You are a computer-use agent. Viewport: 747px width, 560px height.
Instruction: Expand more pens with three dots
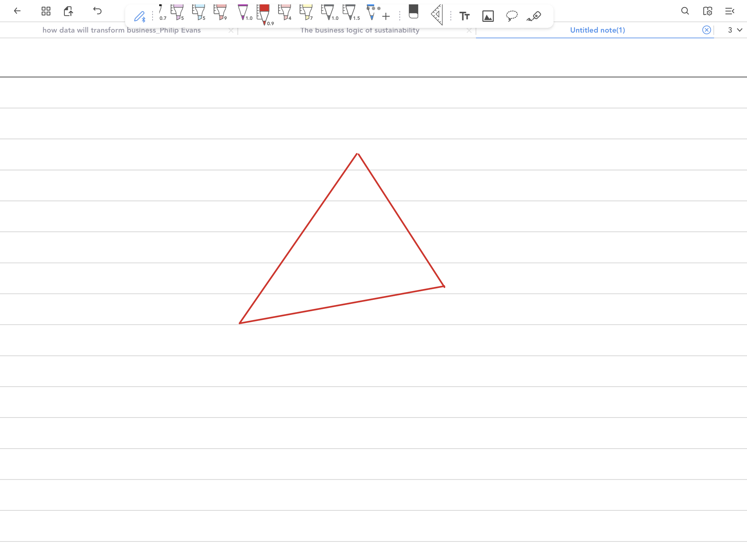[374, 8]
